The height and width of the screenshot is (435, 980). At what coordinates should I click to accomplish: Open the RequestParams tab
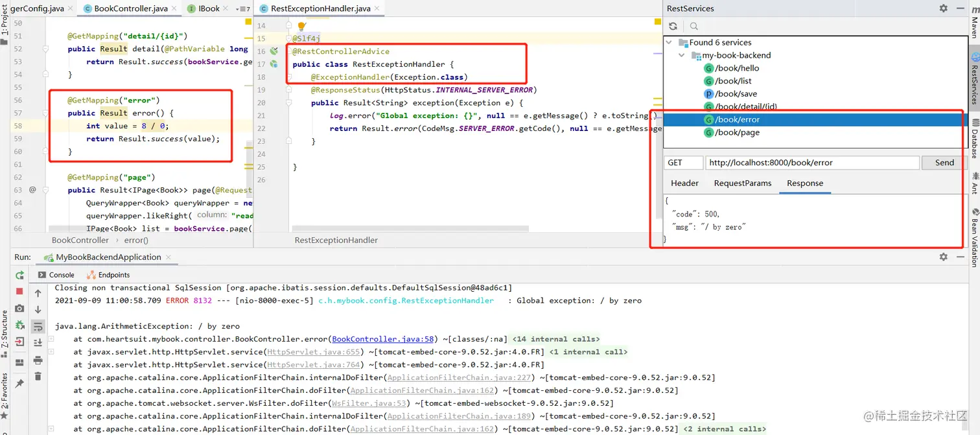743,183
